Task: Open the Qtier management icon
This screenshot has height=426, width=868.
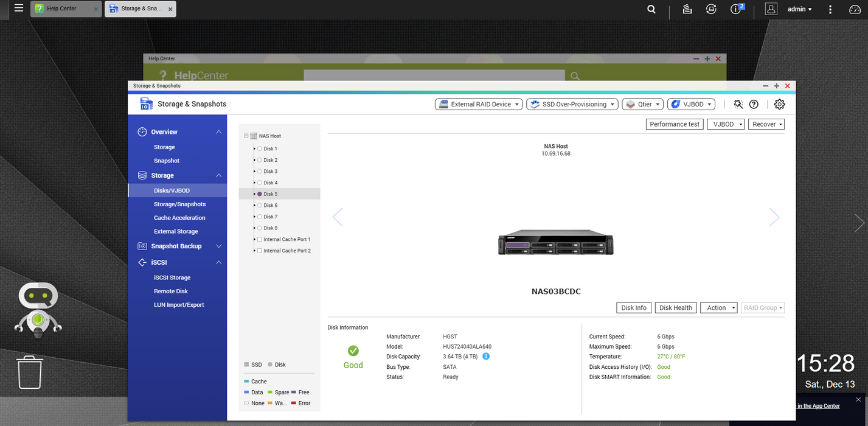Action: (642, 104)
